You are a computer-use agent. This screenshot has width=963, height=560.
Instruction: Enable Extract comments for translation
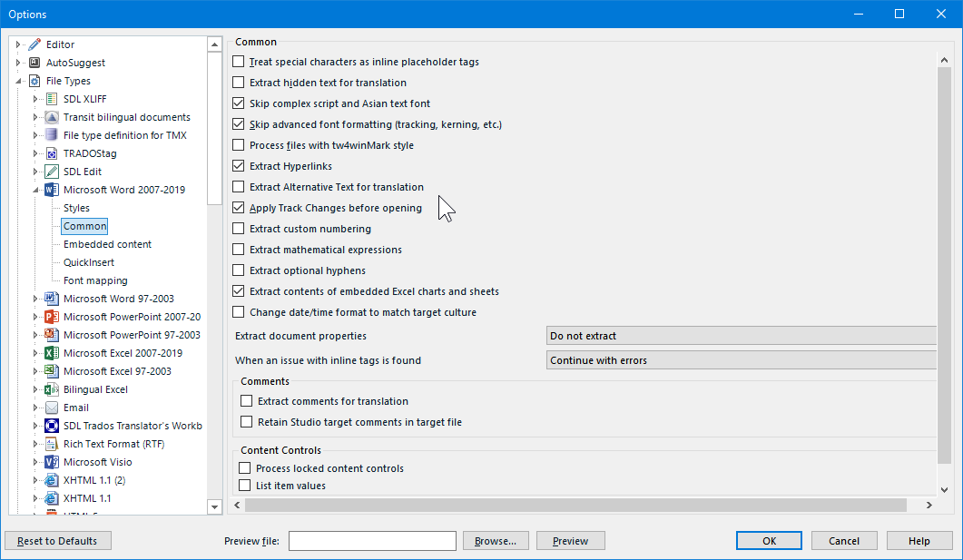tap(247, 401)
